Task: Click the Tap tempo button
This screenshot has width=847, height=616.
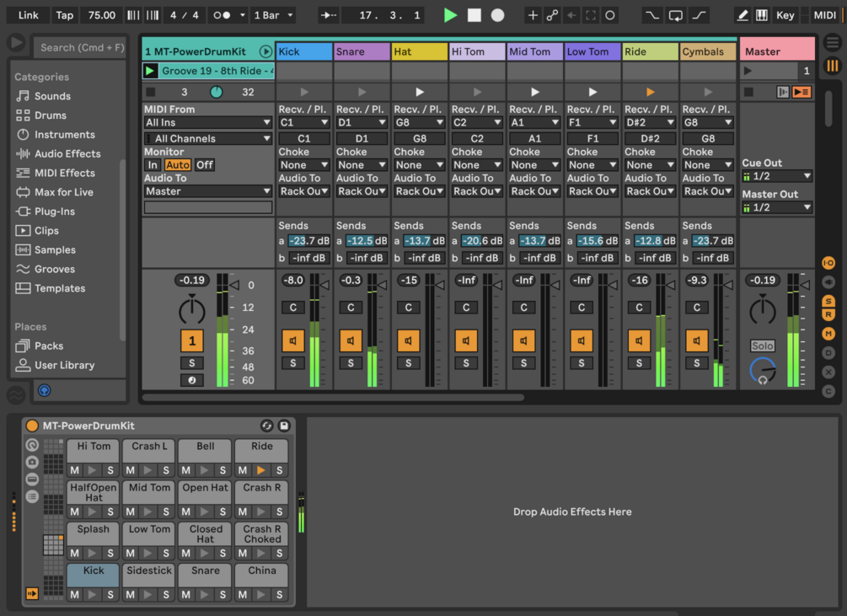Action: [64, 15]
